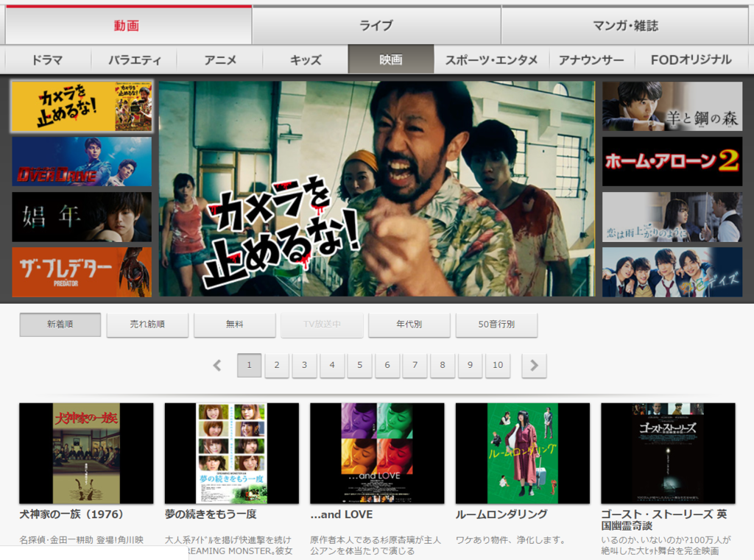The image size is (754, 560).
Task: Sort by 新着順
Action: tap(60, 325)
